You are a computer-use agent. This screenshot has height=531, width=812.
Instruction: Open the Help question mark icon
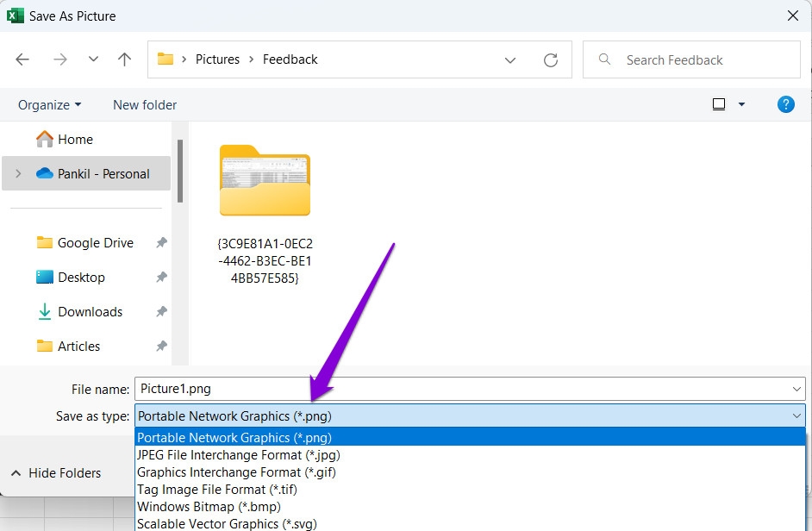tap(785, 104)
